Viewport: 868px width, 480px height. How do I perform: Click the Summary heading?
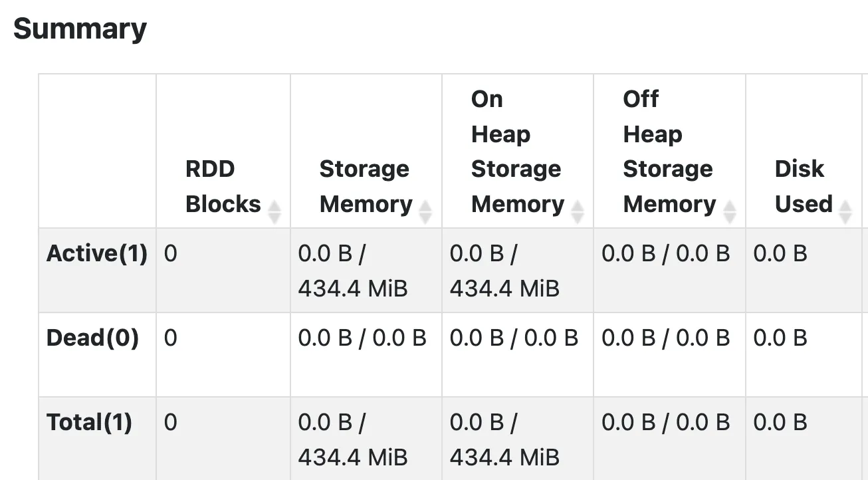tap(80, 29)
